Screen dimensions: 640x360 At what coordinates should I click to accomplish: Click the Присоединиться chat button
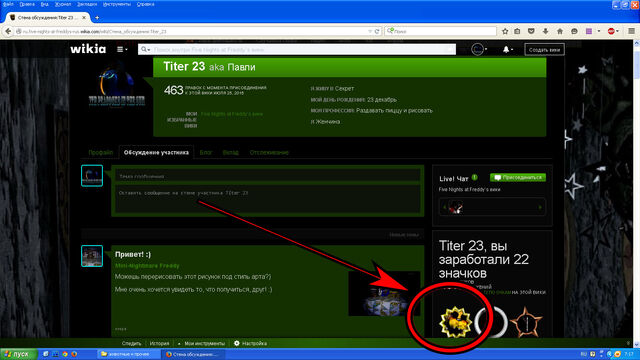[518, 178]
